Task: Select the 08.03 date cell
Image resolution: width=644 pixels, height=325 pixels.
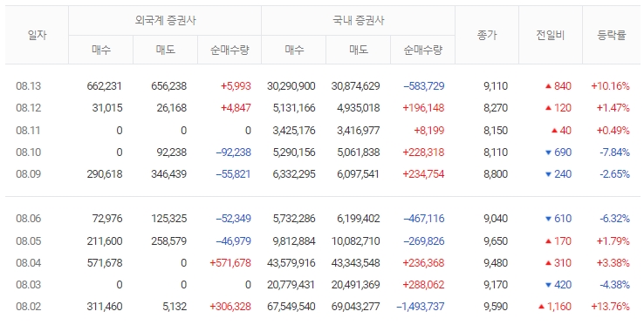Action: coord(28,284)
